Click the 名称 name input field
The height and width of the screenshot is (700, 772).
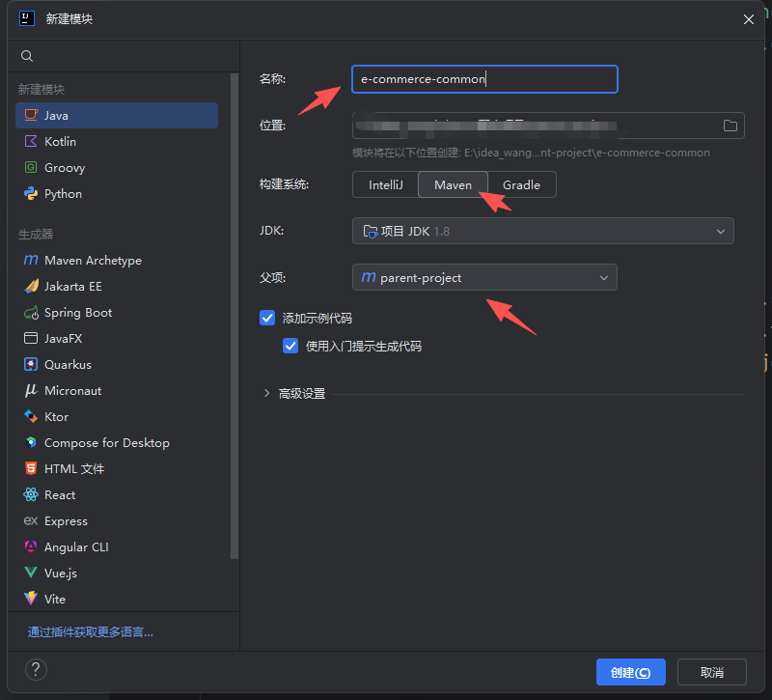(x=484, y=79)
